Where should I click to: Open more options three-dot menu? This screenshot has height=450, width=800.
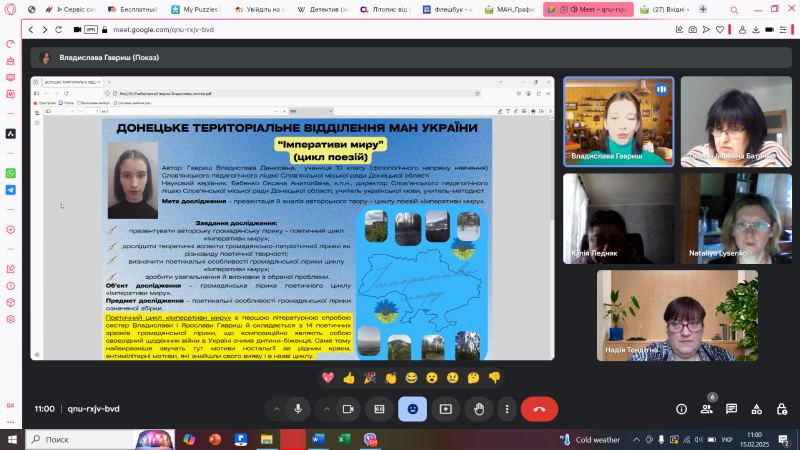click(x=506, y=408)
